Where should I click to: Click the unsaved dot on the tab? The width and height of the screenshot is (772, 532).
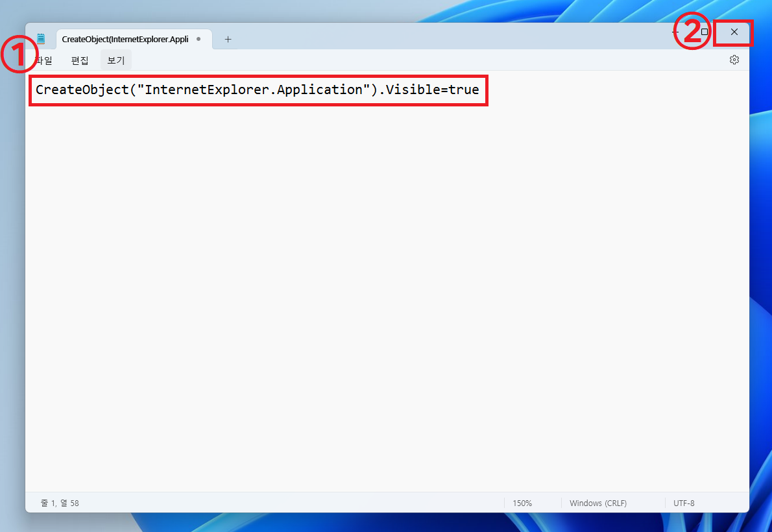[x=199, y=39]
